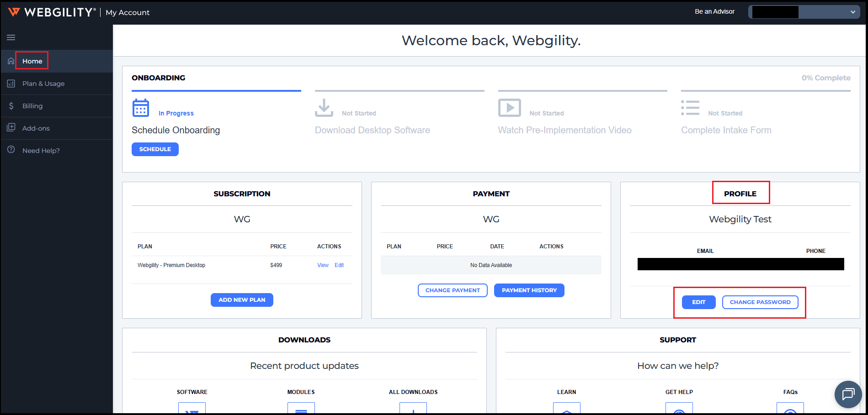Open the chat widget bubble
The image size is (868, 415).
(848, 394)
